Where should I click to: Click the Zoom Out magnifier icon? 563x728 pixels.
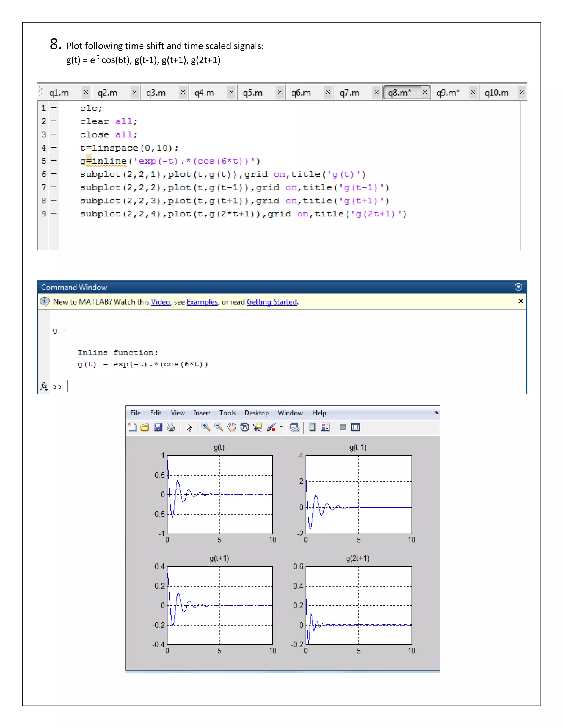219,427
